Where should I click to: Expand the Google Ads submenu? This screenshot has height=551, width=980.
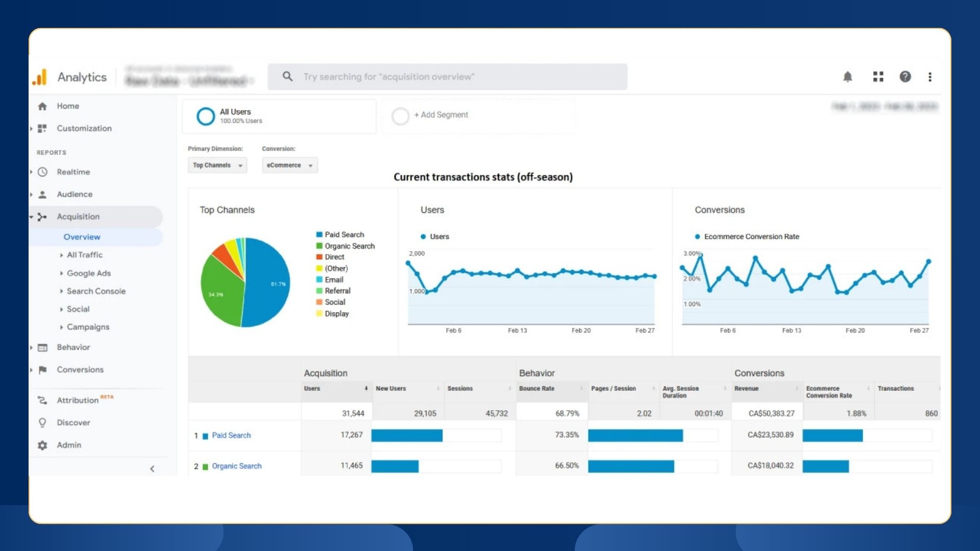click(61, 273)
